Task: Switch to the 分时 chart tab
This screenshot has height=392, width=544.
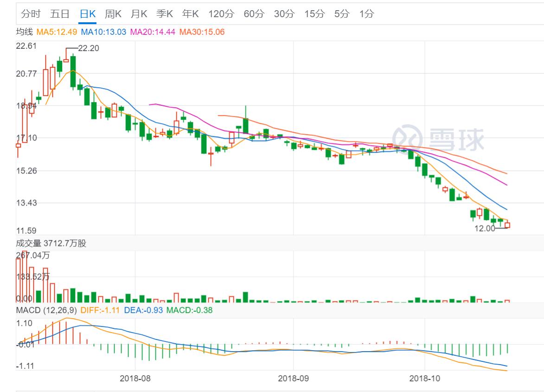Action: [x=31, y=14]
